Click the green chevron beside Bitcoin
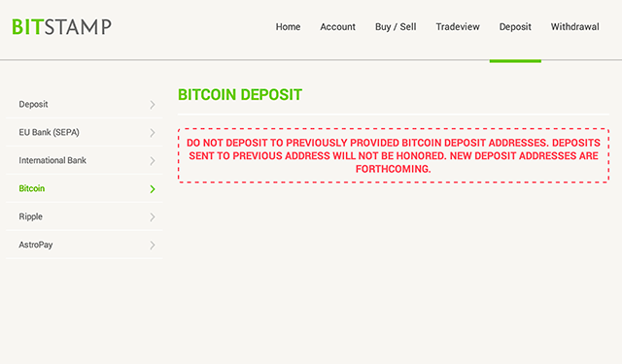Screen dimensions: 622x364 153,189
